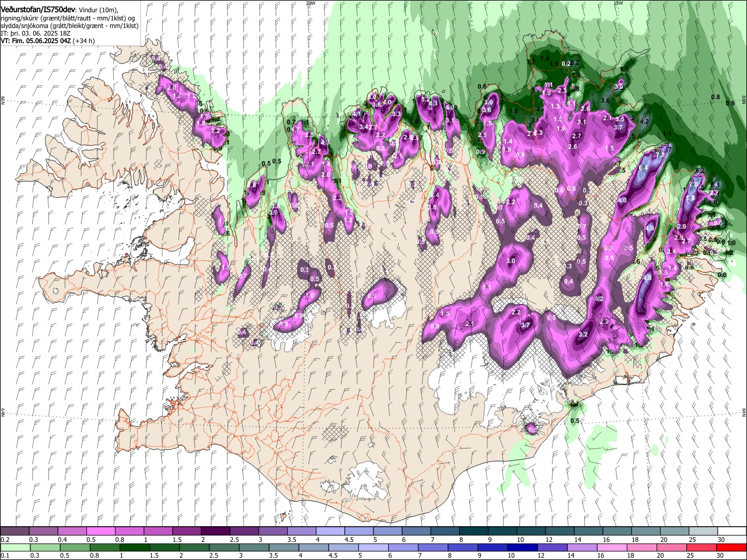
Task: Click the 20W longitude label
Action: tap(310, 3)
